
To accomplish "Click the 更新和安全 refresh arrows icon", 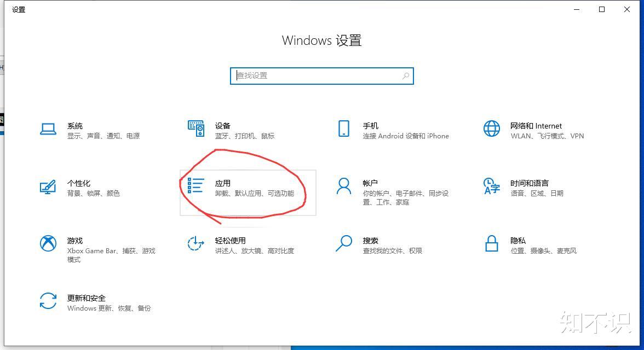I will [48, 301].
